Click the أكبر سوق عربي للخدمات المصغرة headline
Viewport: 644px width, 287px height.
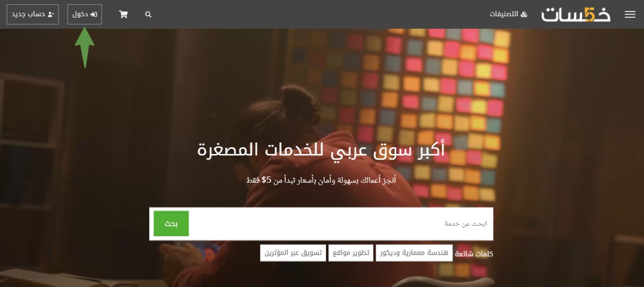tap(321, 149)
